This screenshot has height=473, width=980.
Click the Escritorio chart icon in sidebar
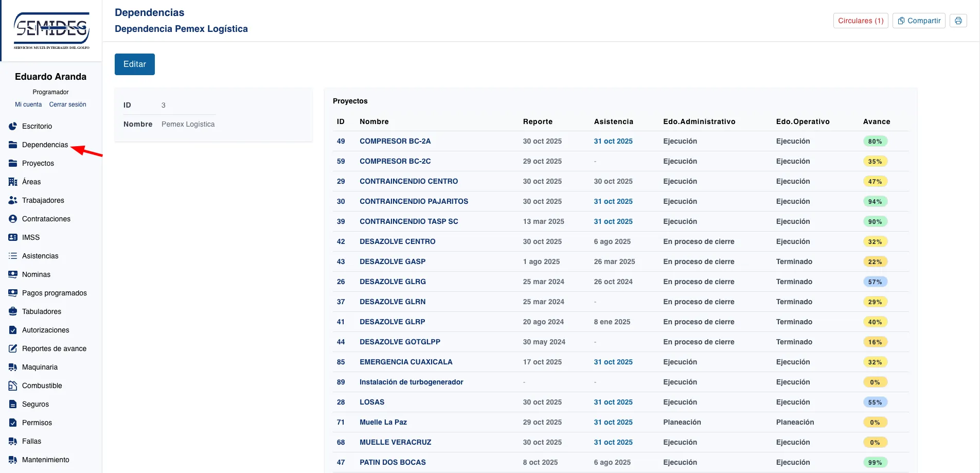[13, 126]
